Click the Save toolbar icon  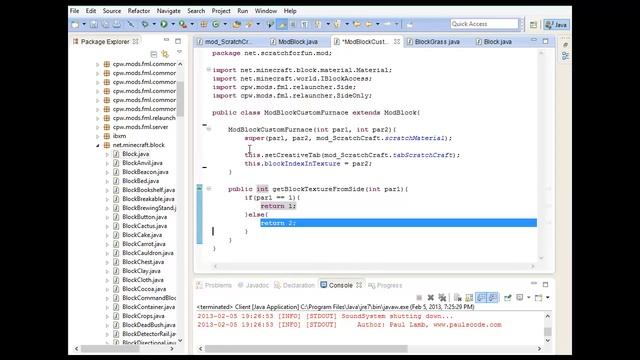click(94, 24)
